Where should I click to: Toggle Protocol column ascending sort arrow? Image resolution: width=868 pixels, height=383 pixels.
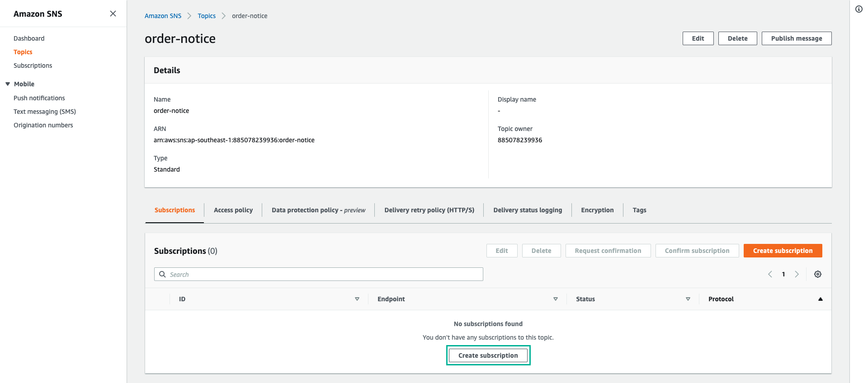tap(821, 299)
